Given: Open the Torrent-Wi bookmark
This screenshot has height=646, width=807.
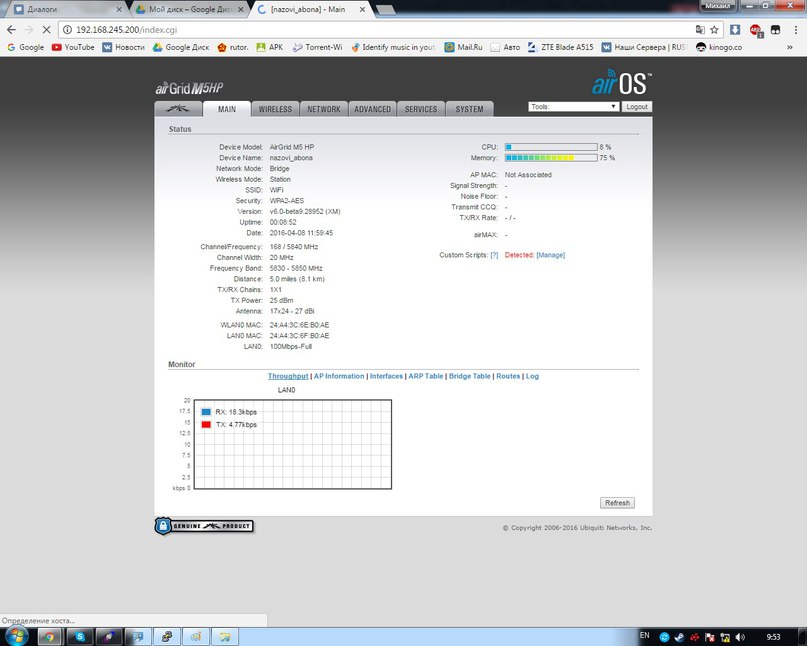Looking at the screenshot, I should click(318, 47).
